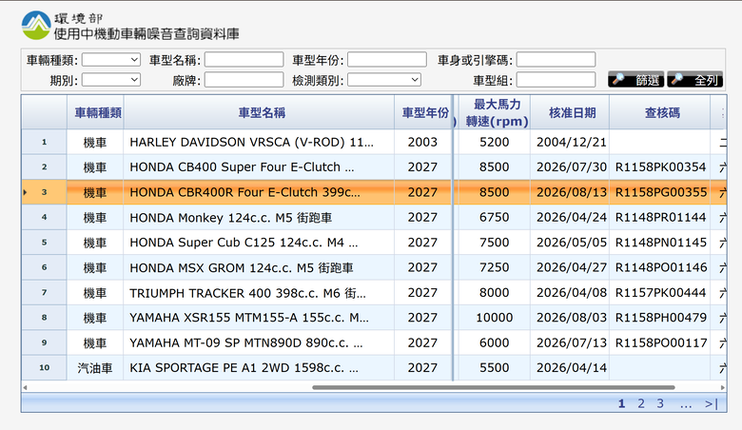This screenshot has height=430, width=742.
Task: Click the scrollbar right arrow
Action: [723, 387]
